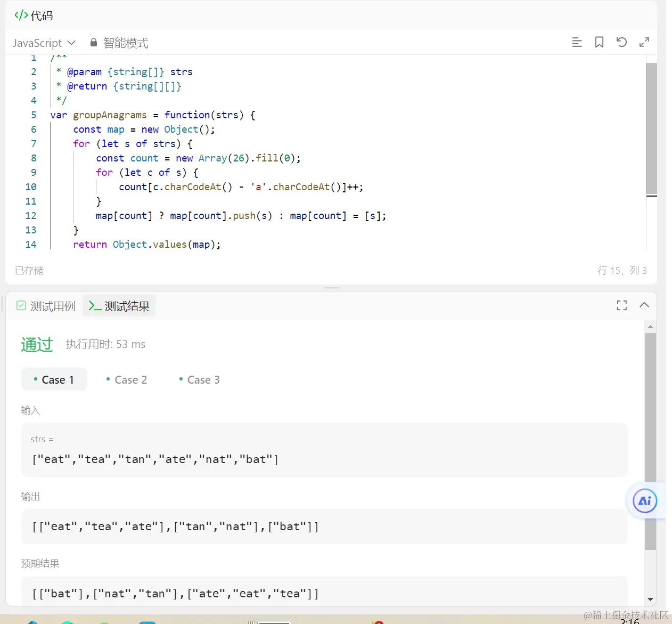Click the 执行用时: 53 ms text
This screenshot has height=624, width=672.
(x=105, y=344)
